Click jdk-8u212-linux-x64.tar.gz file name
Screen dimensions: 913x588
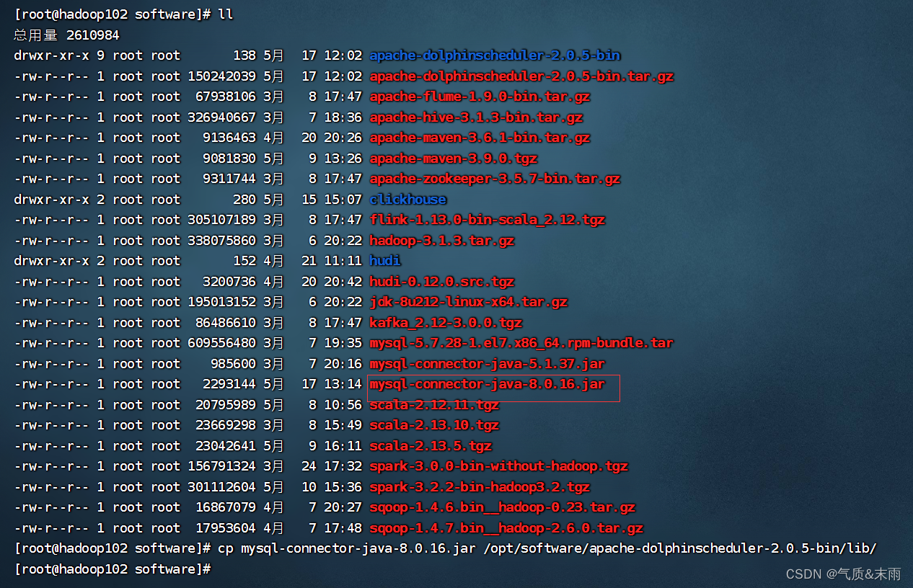pos(469,302)
